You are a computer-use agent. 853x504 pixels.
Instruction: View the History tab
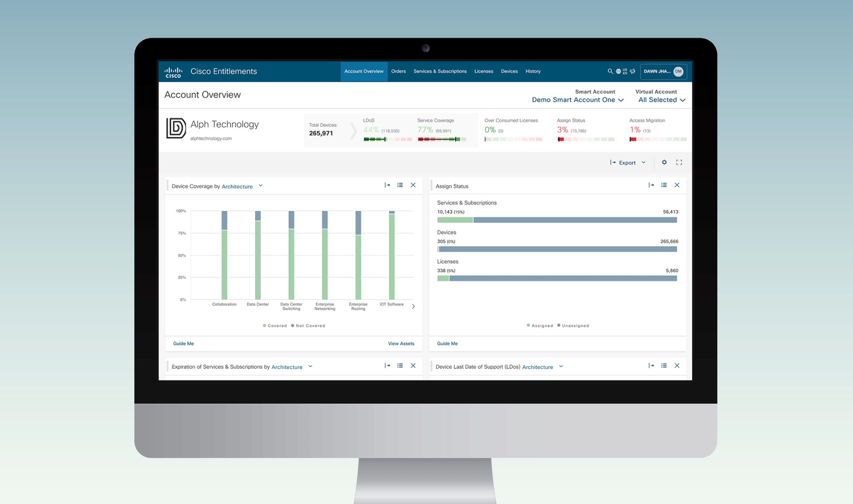533,71
